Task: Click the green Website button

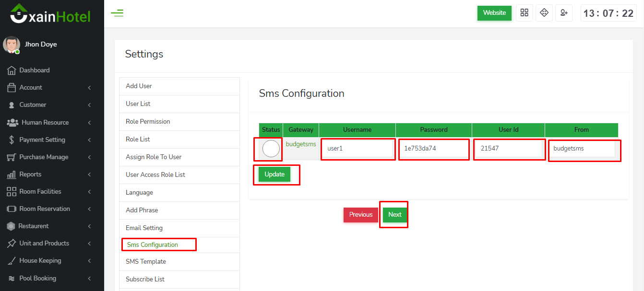Action: pyautogui.click(x=494, y=13)
